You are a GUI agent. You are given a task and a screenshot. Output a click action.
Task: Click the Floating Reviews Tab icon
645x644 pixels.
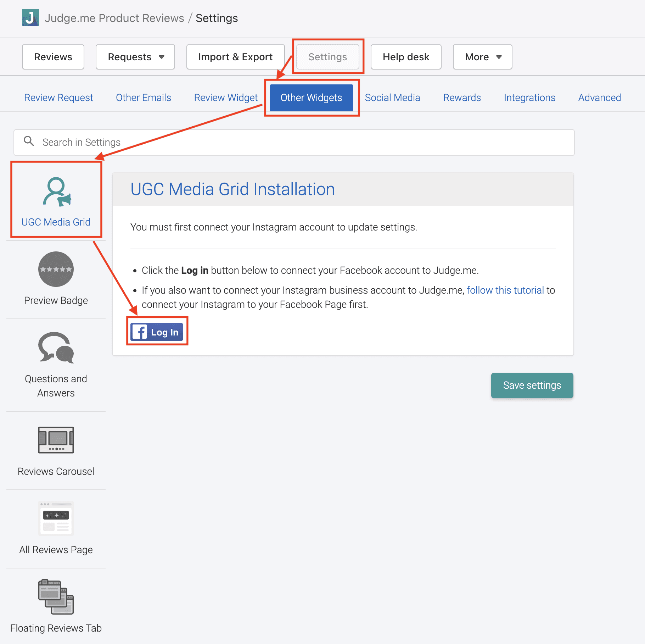(56, 597)
